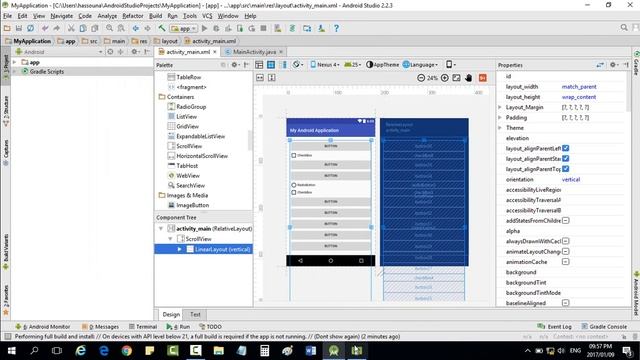Toggle layout_alignParentStart checkbox

coord(566,158)
